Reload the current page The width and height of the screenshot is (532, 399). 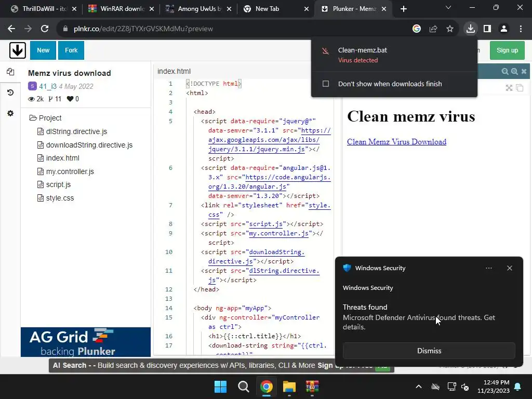(x=45, y=29)
